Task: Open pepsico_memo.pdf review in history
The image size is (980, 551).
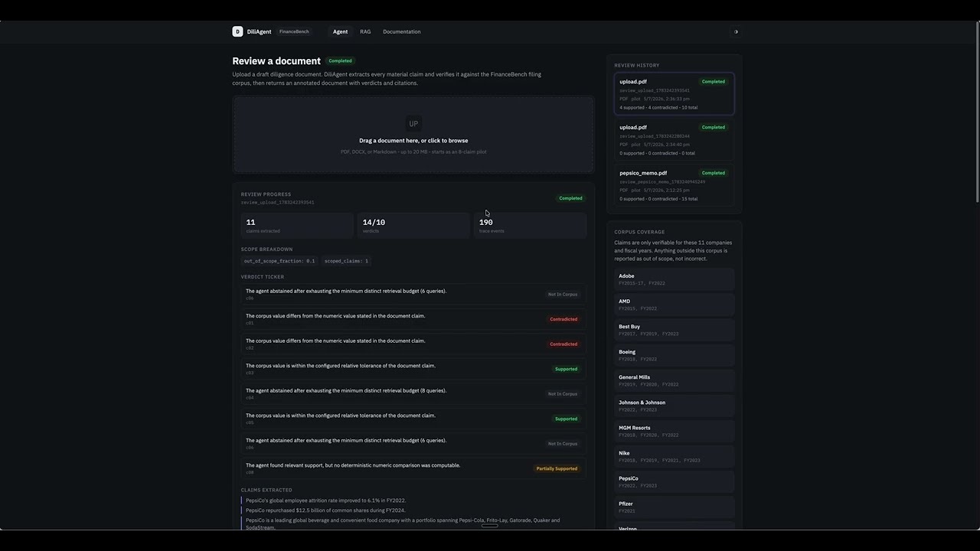Action: [674, 185]
